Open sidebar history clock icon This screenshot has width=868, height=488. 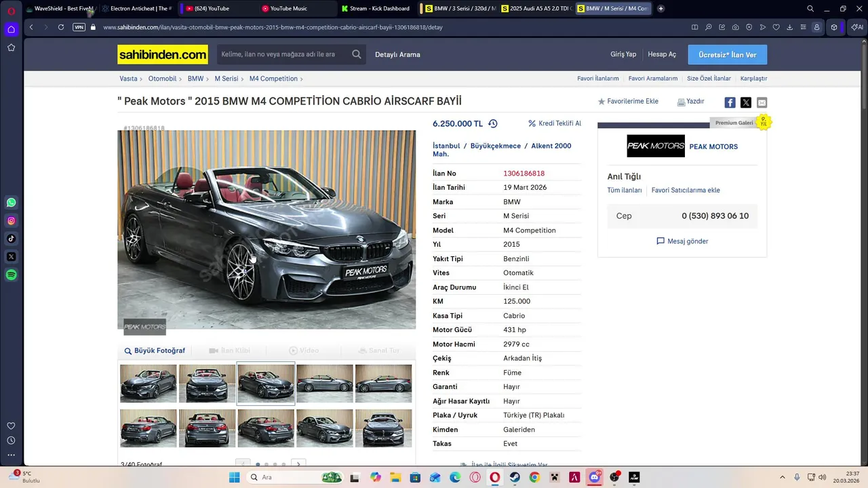(x=11, y=441)
